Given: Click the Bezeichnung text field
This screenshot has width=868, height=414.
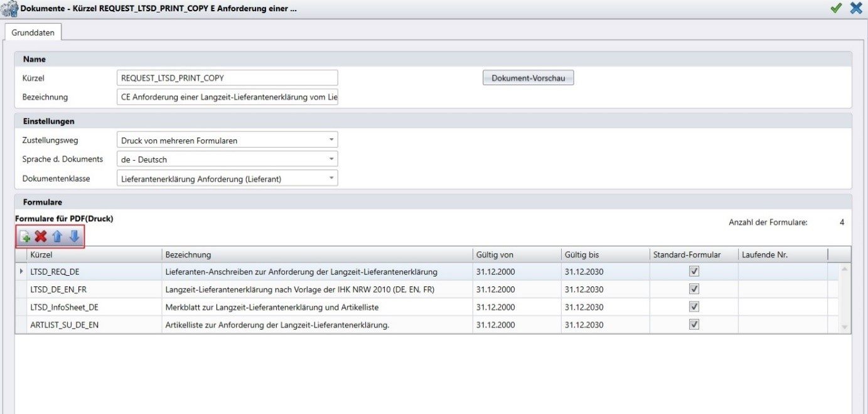Looking at the screenshot, I should pyautogui.click(x=227, y=97).
